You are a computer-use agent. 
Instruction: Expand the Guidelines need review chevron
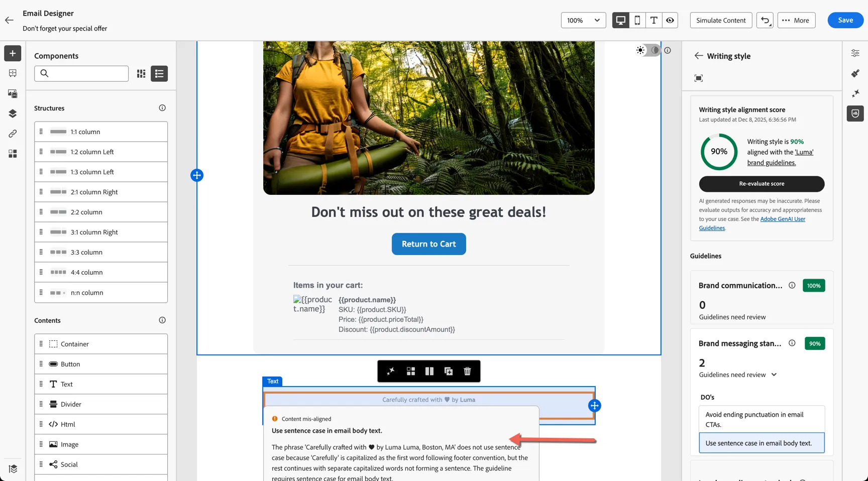click(774, 375)
